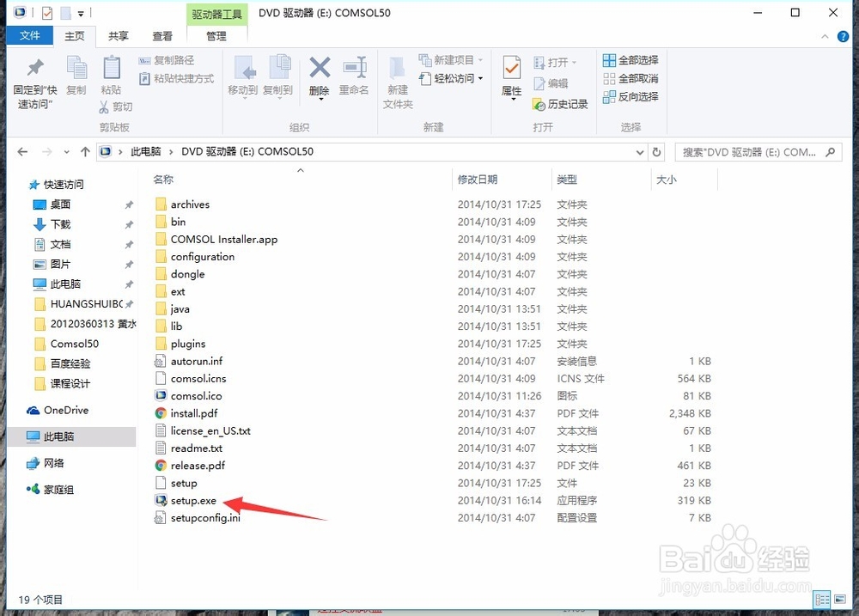This screenshot has width=859, height=616.
Task: Click the Pin to Quick access icon
Action: (35, 67)
